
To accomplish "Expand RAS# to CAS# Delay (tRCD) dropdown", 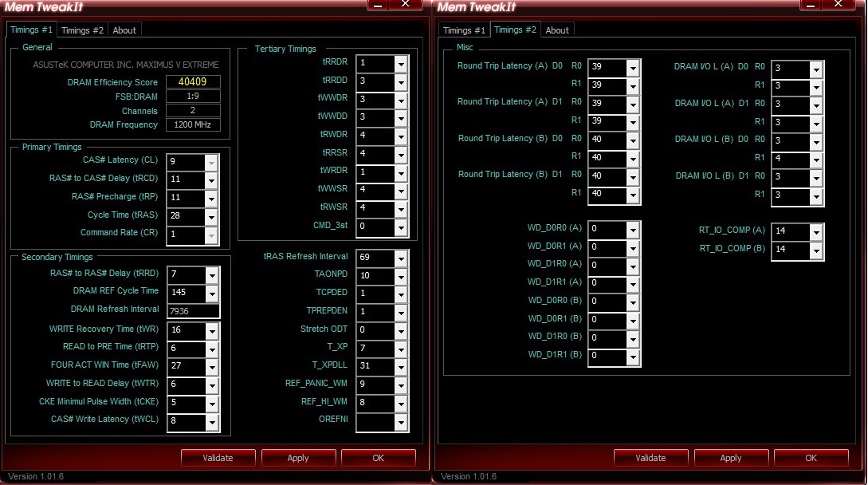I will [211, 181].
